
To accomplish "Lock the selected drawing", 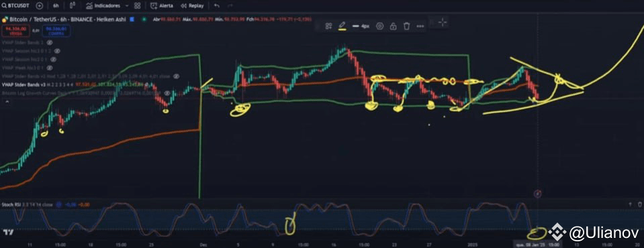I will coord(393,26).
